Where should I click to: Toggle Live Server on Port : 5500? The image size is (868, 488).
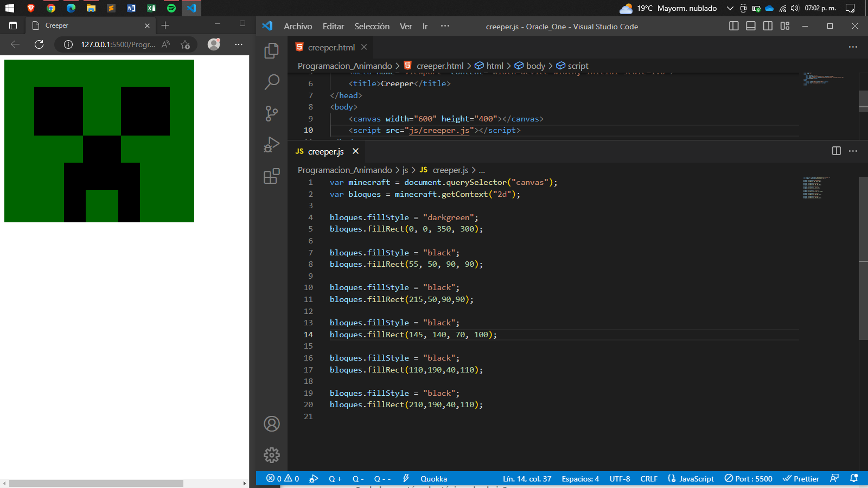(x=749, y=479)
